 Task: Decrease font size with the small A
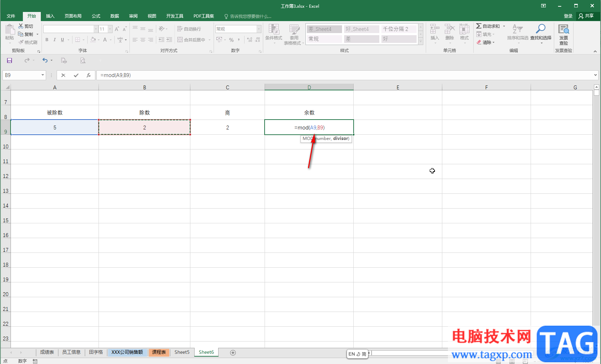click(x=125, y=29)
